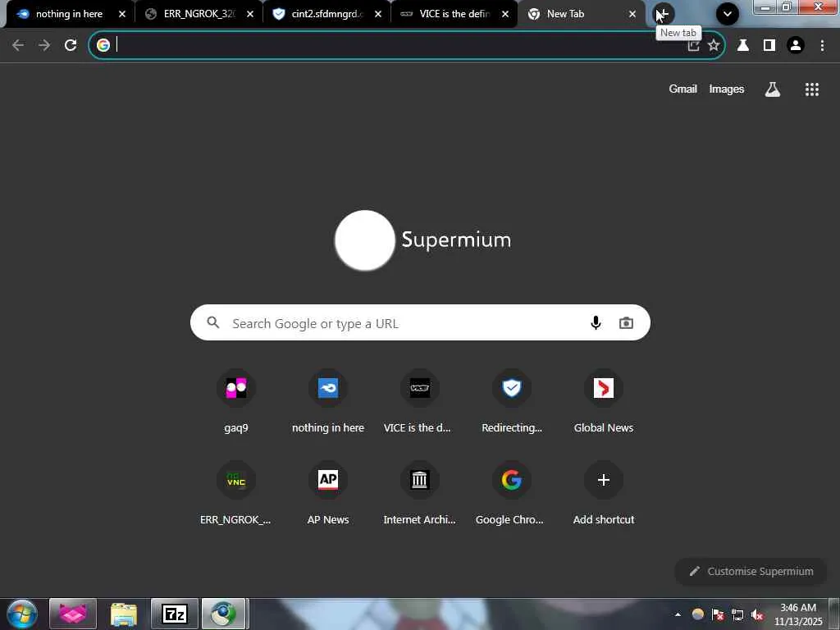Image resolution: width=840 pixels, height=630 pixels.
Task: Open 7-Zip from the taskbar
Action: tap(175, 614)
